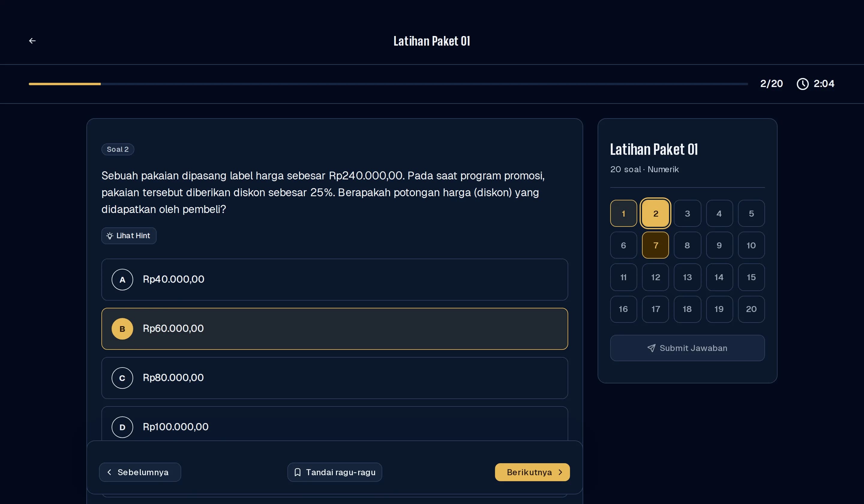Viewport: 864px width, 504px height.
Task: Choose answer C Rp80.000,00
Action: point(334,378)
